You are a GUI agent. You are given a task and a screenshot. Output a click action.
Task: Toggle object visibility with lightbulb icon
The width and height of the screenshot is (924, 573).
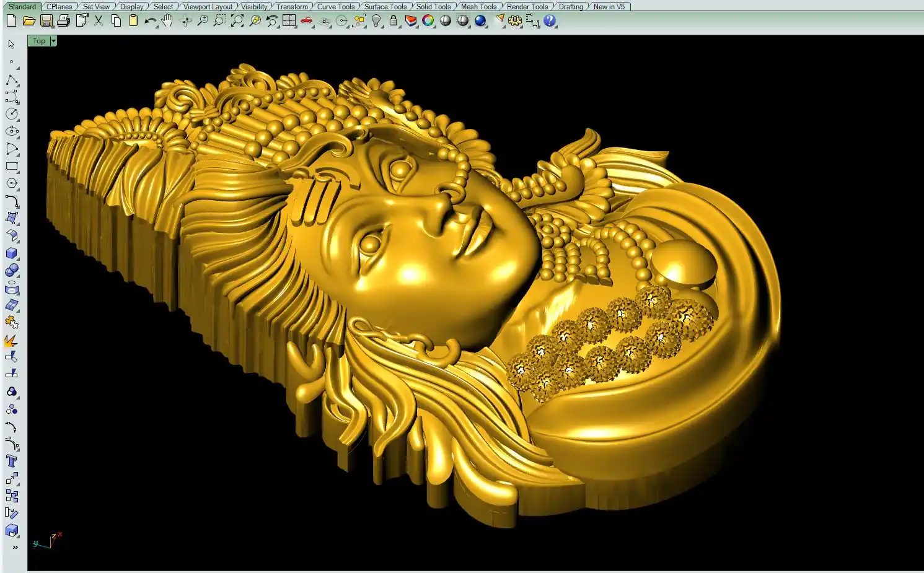click(x=376, y=21)
